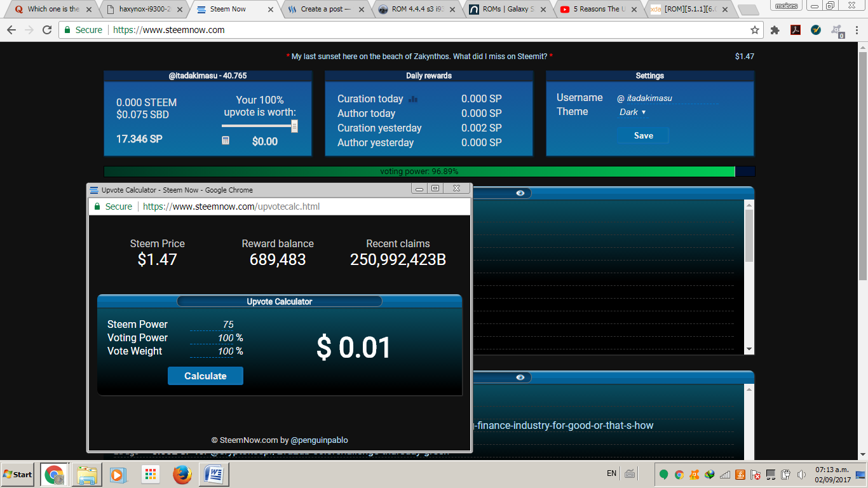Image resolution: width=868 pixels, height=488 pixels.
Task: Open the Avast extension with 0 badge
Action: point(837,30)
